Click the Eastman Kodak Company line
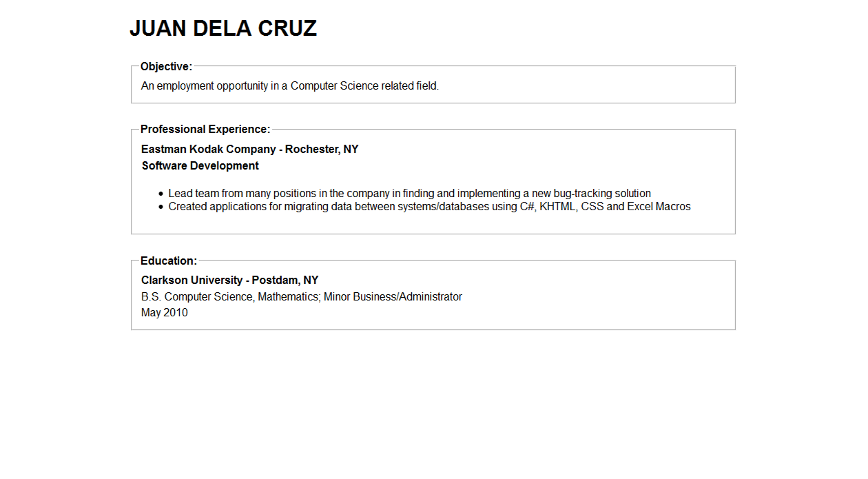The height and width of the screenshot is (479, 868). point(249,150)
